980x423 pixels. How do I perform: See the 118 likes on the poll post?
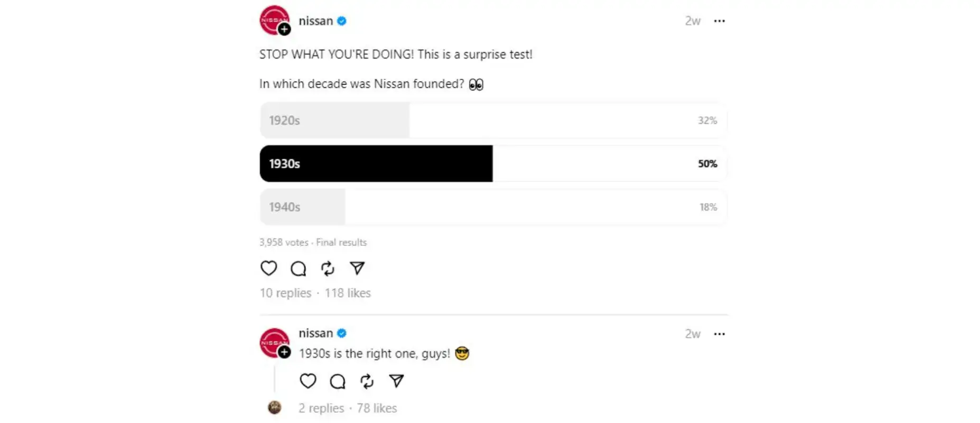(x=348, y=293)
